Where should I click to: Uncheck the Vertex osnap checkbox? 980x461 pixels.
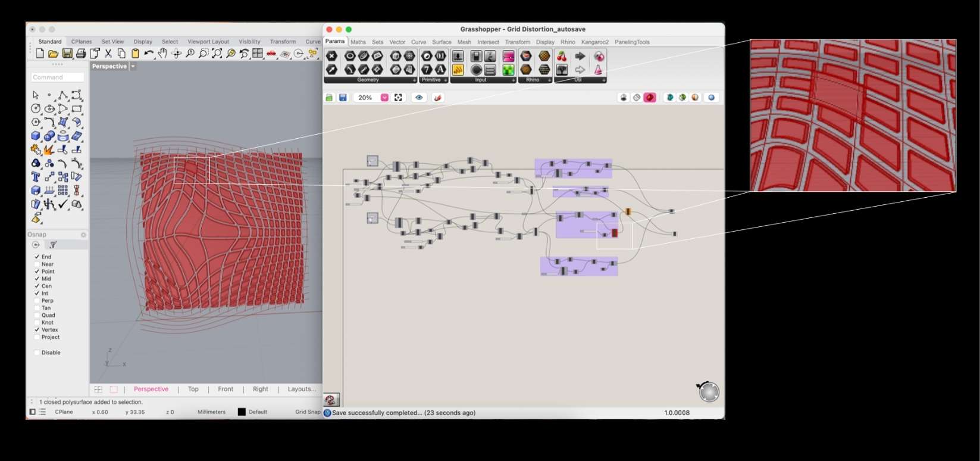click(x=37, y=330)
